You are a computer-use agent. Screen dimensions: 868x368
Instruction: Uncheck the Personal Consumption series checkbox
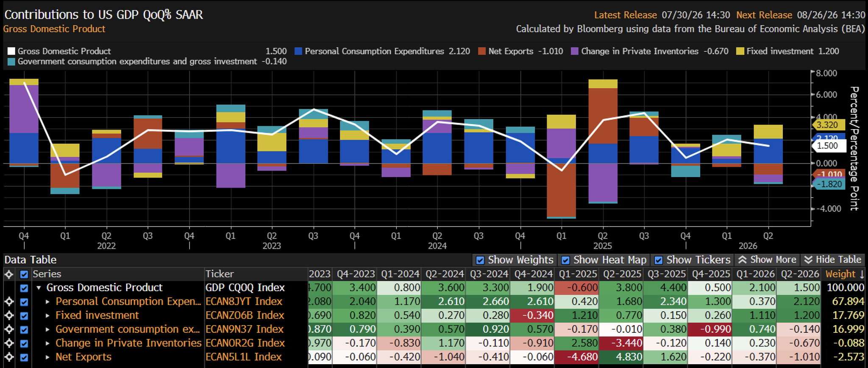click(x=24, y=302)
